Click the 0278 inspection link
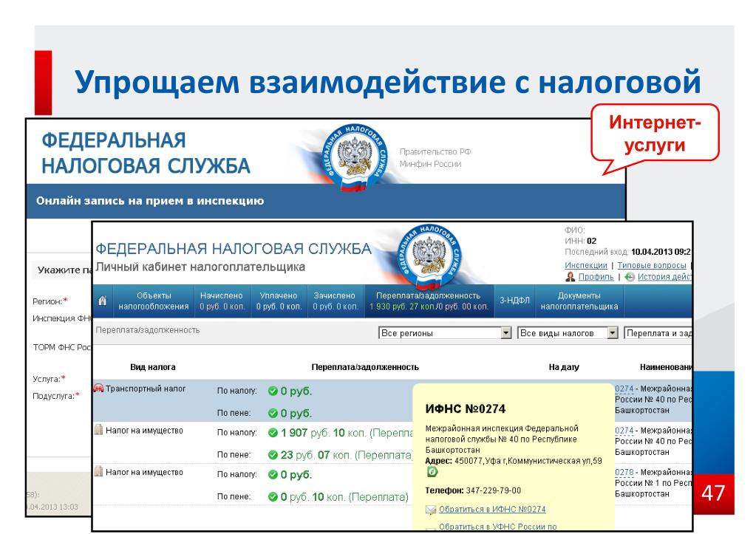This screenshot has height=534, width=756. [624, 472]
